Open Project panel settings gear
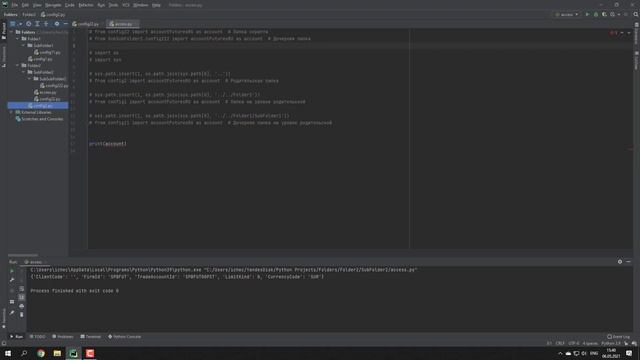 tap(57, 24)
